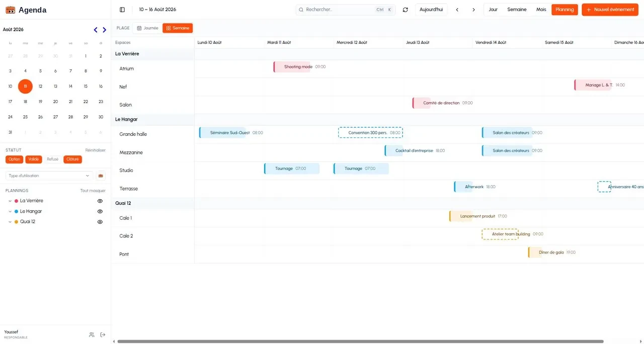
Task: Create a Nouvel évènement
Action: pos(611,10)
